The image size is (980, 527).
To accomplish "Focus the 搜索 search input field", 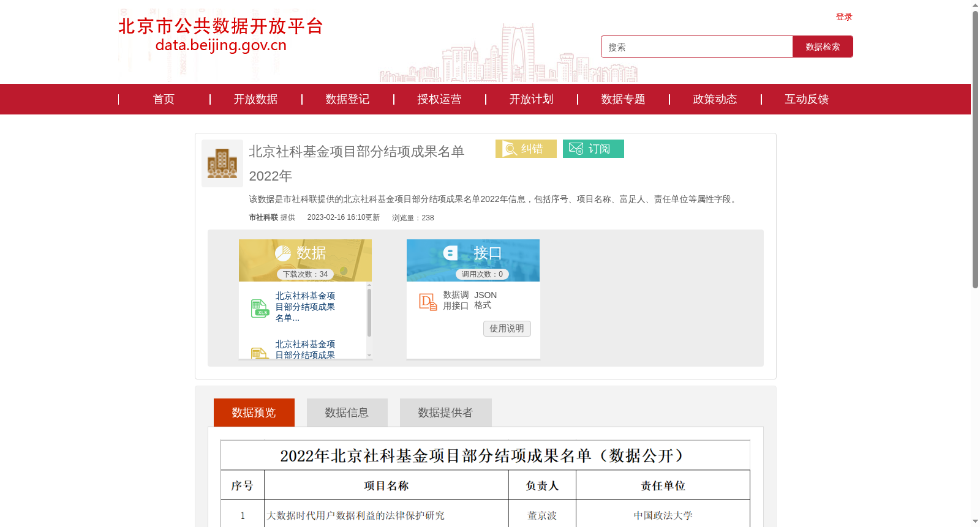I will tap(696, 47).
